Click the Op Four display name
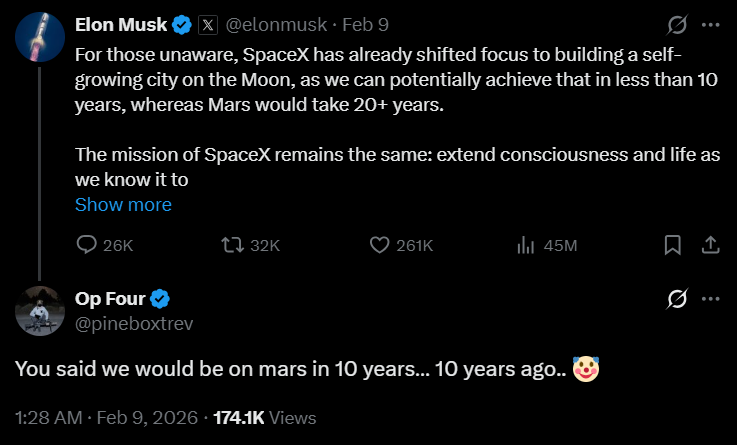The width and height of the screenshot is (737, 445). (110, 298)
